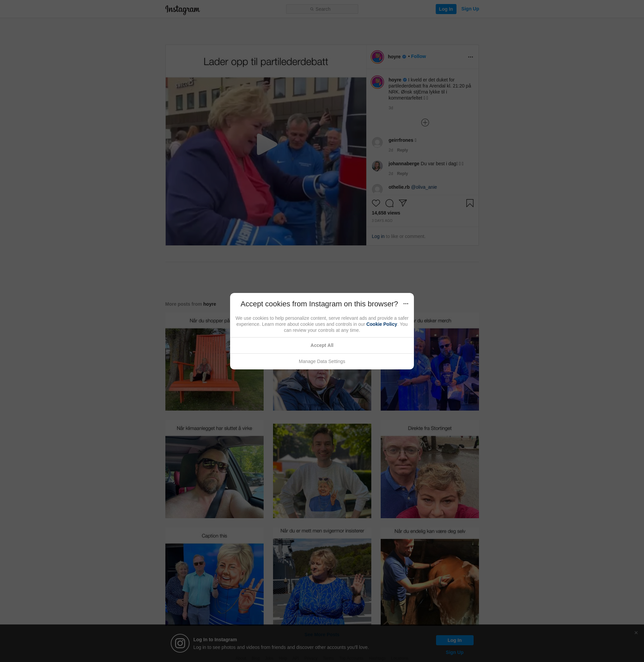Open hoyre link in More posts heading
Screen dimensions: 644x662
pyautogui.click(x=209, y=304)
